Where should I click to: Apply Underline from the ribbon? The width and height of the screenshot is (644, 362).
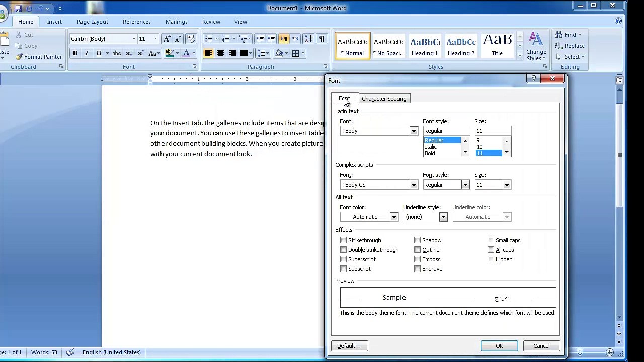point(99,53)
